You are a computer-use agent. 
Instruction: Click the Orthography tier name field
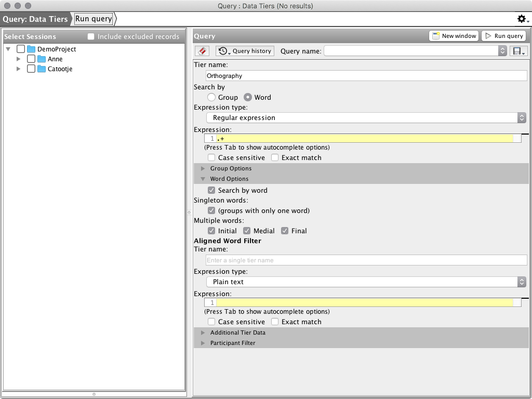click(366, 76)
